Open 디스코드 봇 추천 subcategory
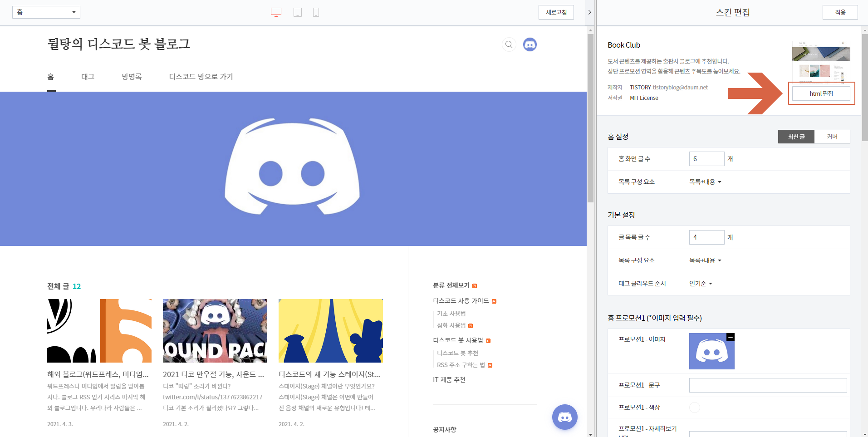 457,353
